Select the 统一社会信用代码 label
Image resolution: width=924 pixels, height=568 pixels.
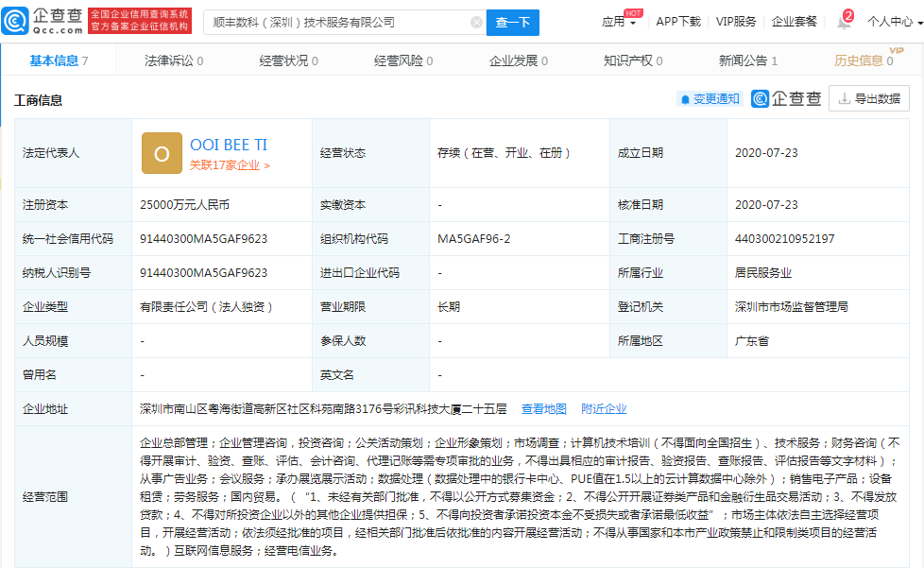point(68,239)
